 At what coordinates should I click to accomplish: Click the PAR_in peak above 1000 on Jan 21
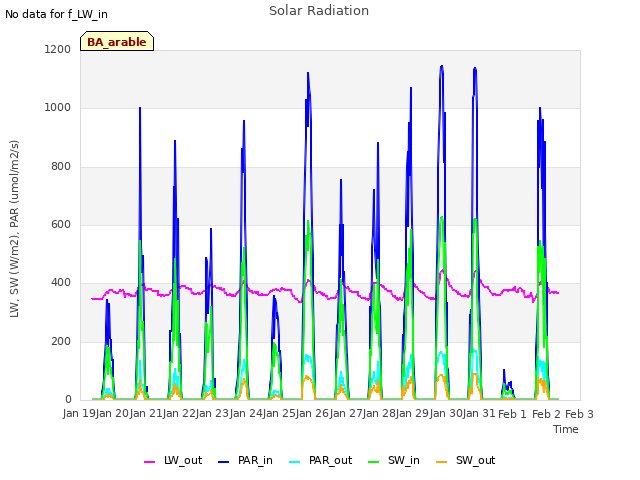140,108
